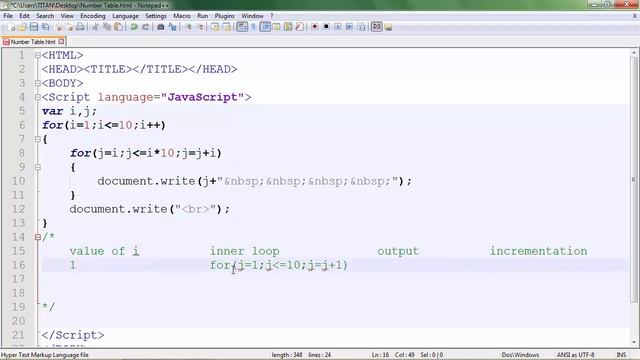
Task: Collapse the comment block on line 14
Action: [x=38, y=237]
